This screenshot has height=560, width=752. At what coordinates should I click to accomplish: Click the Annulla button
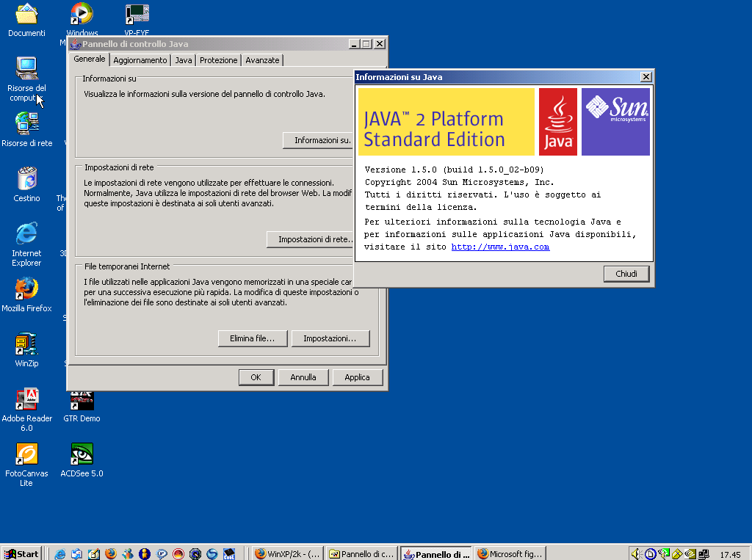click(303, 377)
